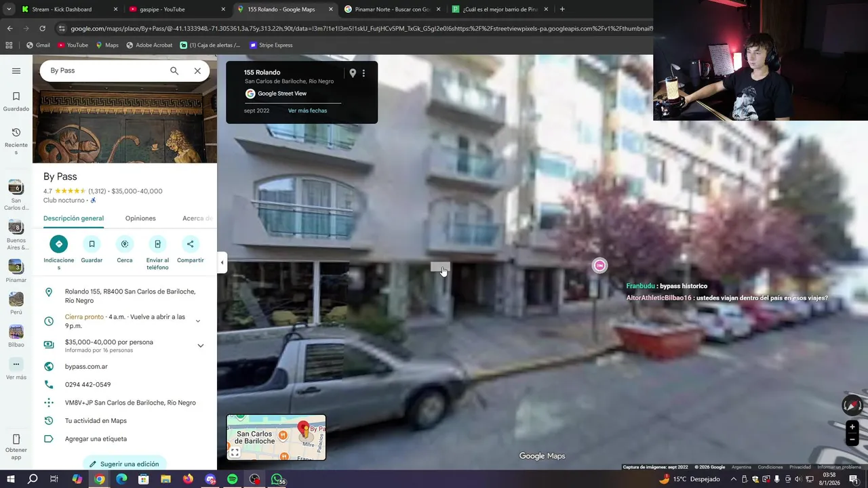Click the Sugerir una edición button
Image resolution: width=868 pixels, height=488 pixels.
point(124,464)
